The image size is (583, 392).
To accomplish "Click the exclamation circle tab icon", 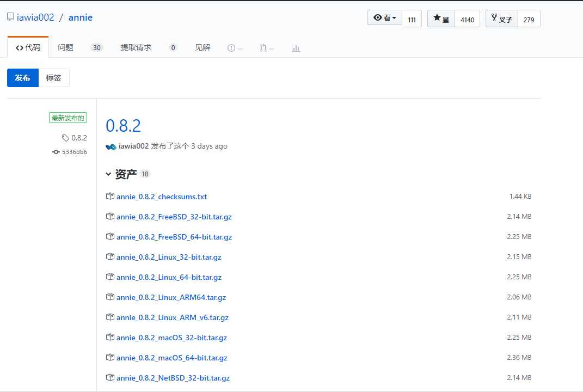I will tap(231, 48).
